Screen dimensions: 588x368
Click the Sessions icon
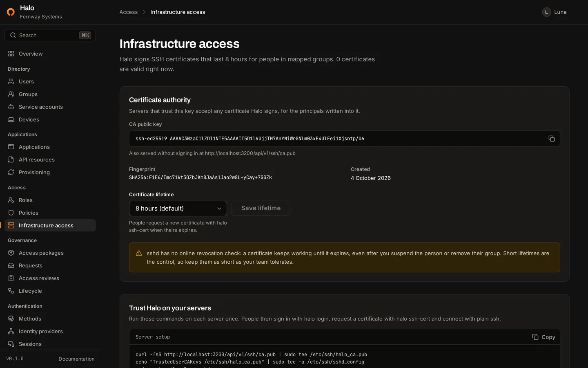[x=11, y=344]
